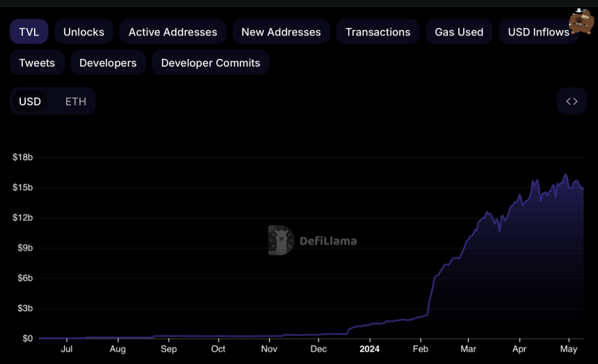Select the USD denomination

(30, 101)
